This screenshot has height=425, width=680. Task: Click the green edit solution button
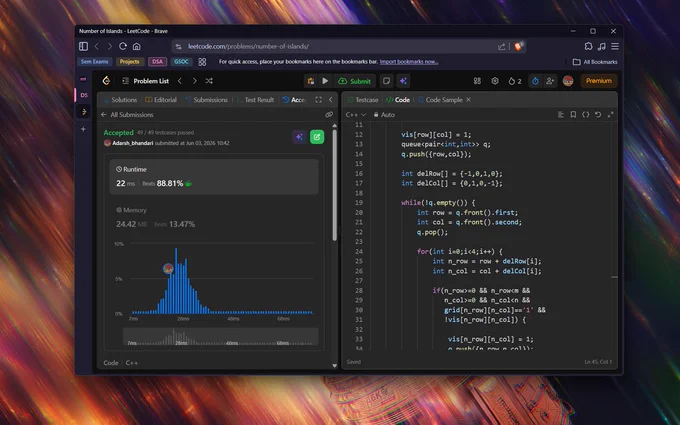[317, 137]
